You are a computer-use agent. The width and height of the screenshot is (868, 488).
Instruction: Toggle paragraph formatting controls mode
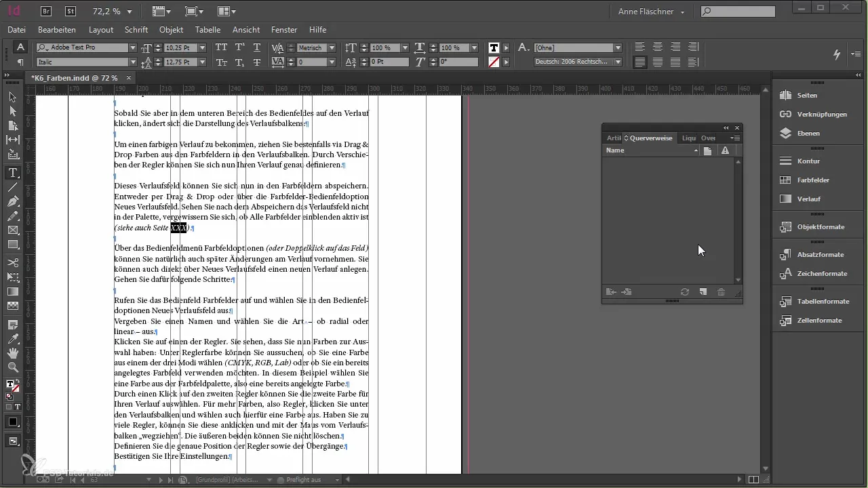coord(20,62)
